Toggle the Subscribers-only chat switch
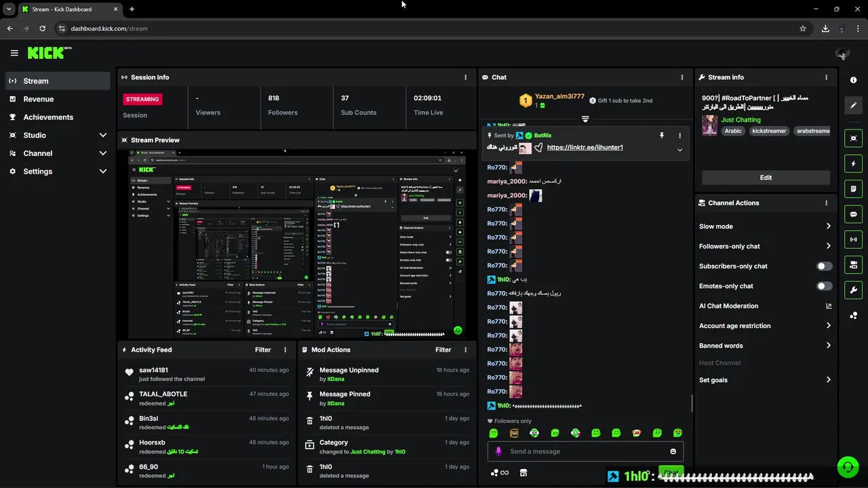Image resolution: width=868 pixels, height=488 pixels. tap(824, 266)
